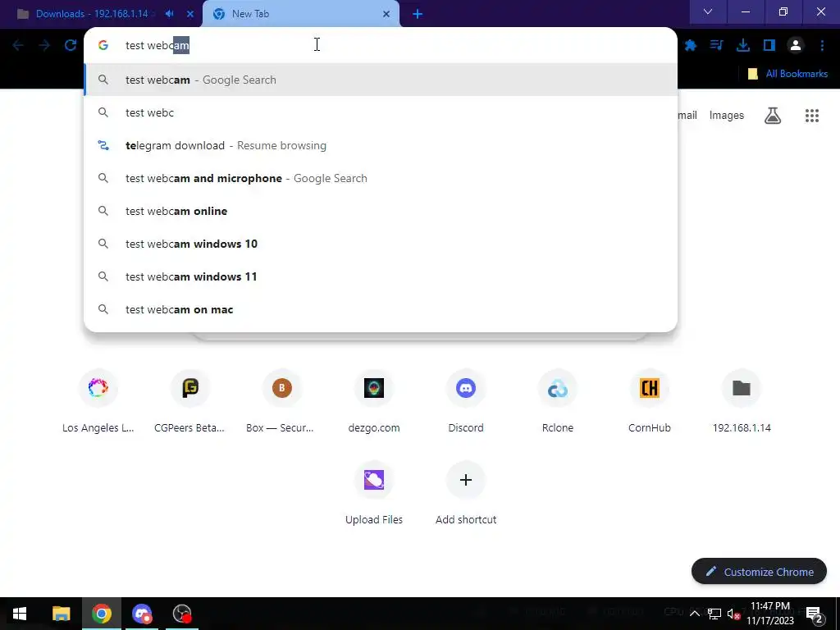Select the 'test webc' suggestion
Image resolution: width=840 pixels, height=630 pixels.
click(381, 112)
